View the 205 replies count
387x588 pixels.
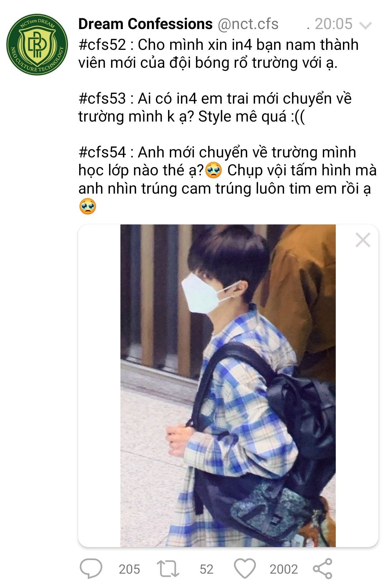click(129, 569)
